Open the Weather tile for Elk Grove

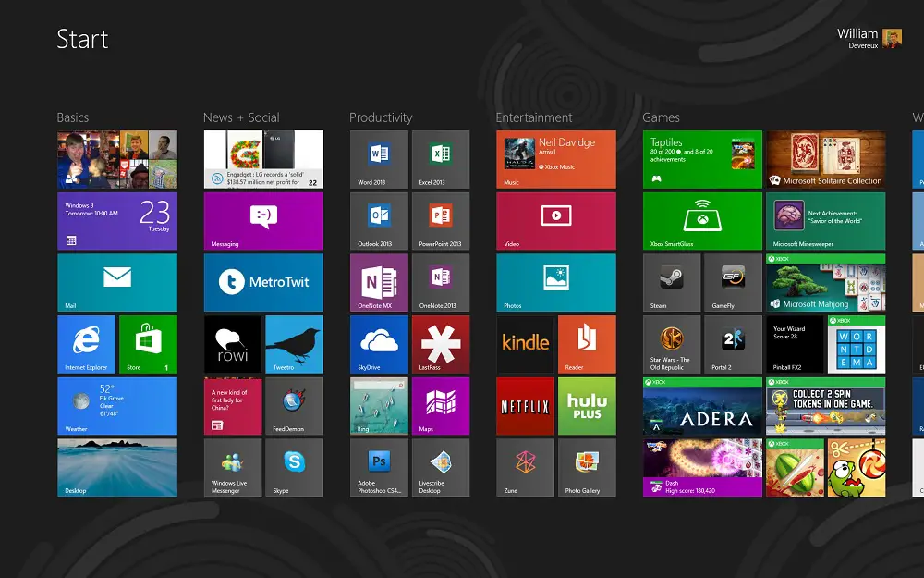tap(117, 406)
